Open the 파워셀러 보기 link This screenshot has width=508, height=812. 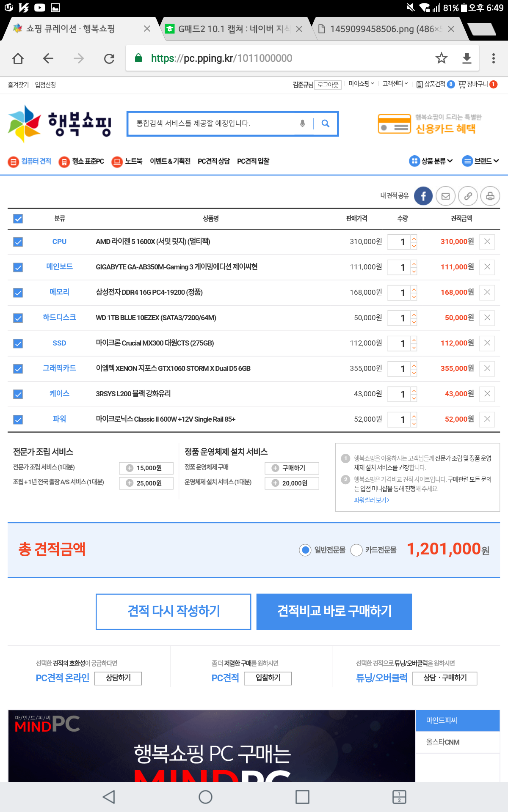coord(372,500)
